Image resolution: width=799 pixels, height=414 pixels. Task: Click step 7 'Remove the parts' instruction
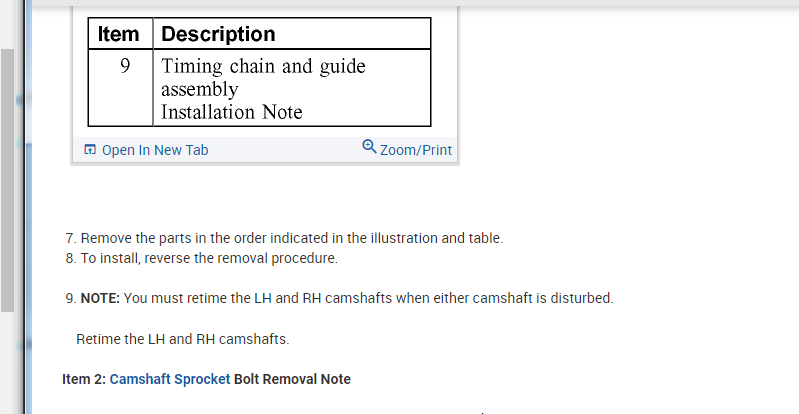(292, 239)
